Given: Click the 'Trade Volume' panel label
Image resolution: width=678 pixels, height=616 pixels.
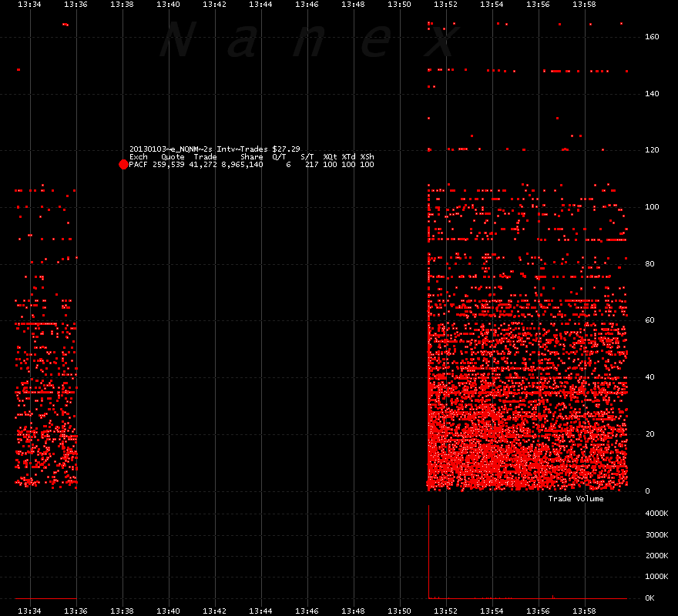Looking at the screenshot, I should click(x=576, y=499).
